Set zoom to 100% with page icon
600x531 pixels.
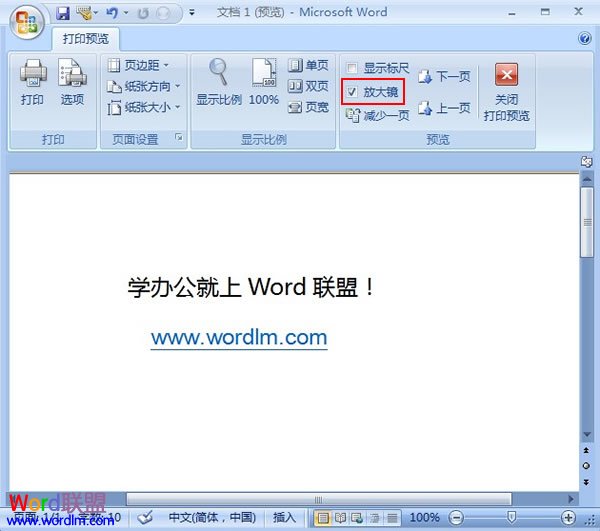264,83
